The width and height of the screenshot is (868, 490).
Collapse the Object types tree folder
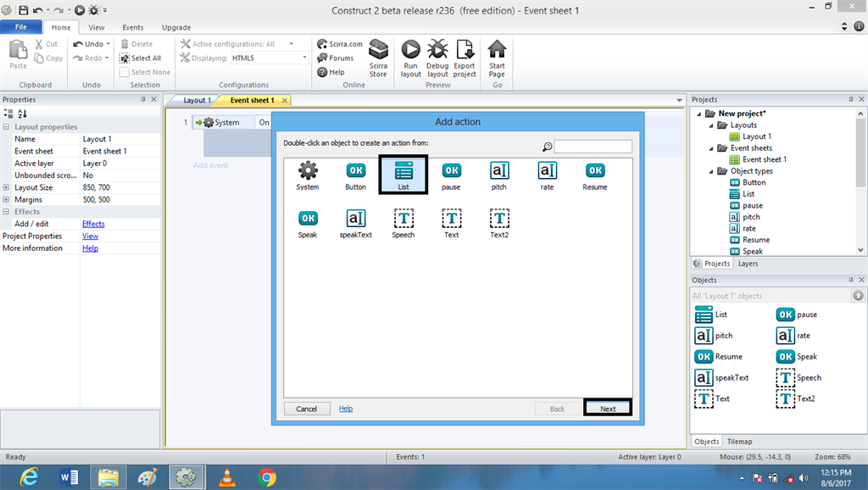coord(710,171)
